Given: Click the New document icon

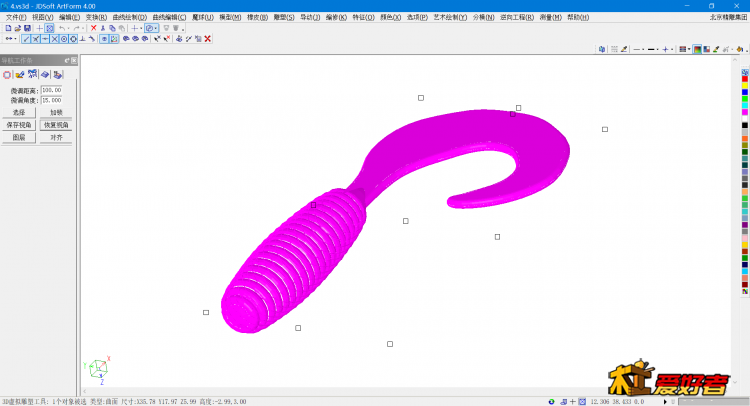Looking at the screenshot, I should (x=8, y=28).
